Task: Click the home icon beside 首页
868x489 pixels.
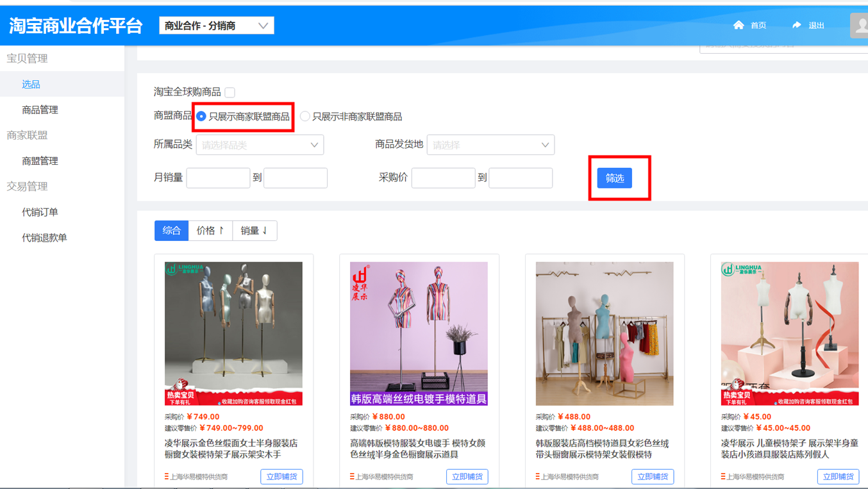Action: [739, 25]
